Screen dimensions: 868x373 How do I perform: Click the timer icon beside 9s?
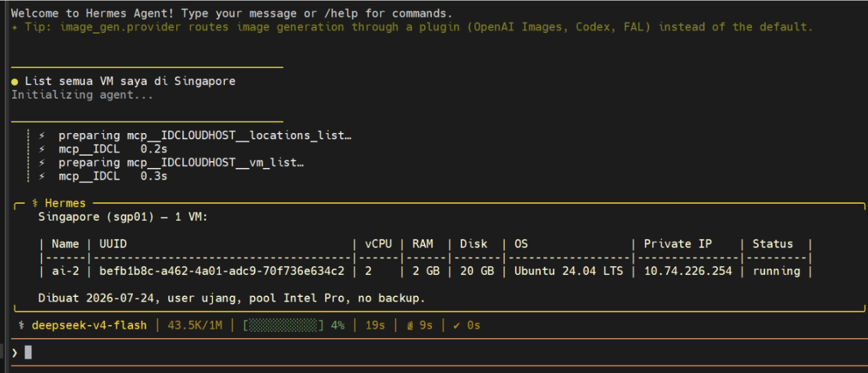(x=411, y=326)
